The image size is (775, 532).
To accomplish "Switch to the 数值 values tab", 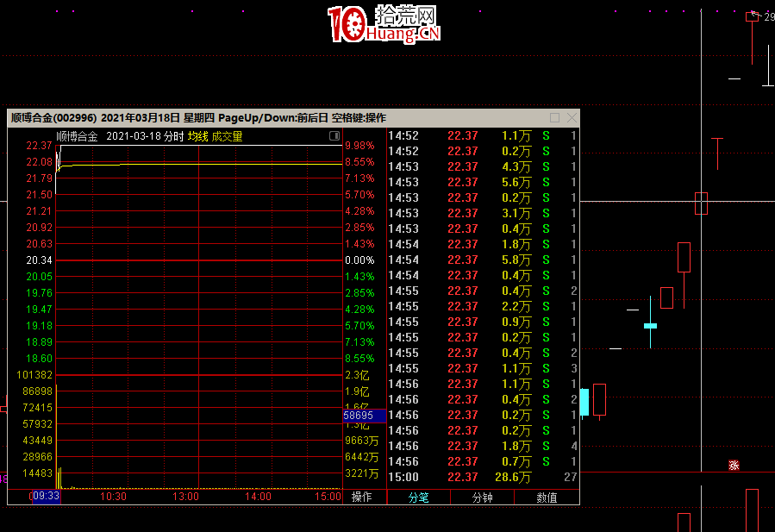I will click(x=547, y=498).
